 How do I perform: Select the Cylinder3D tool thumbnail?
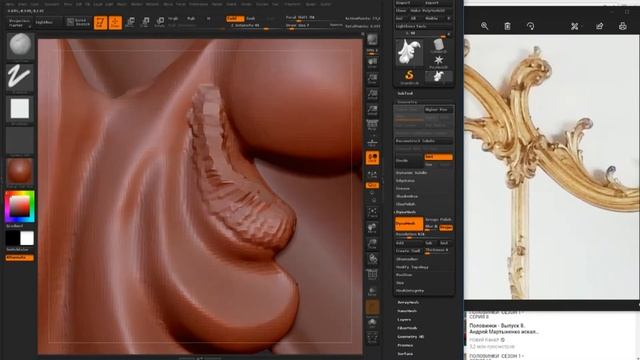(439, 46)
